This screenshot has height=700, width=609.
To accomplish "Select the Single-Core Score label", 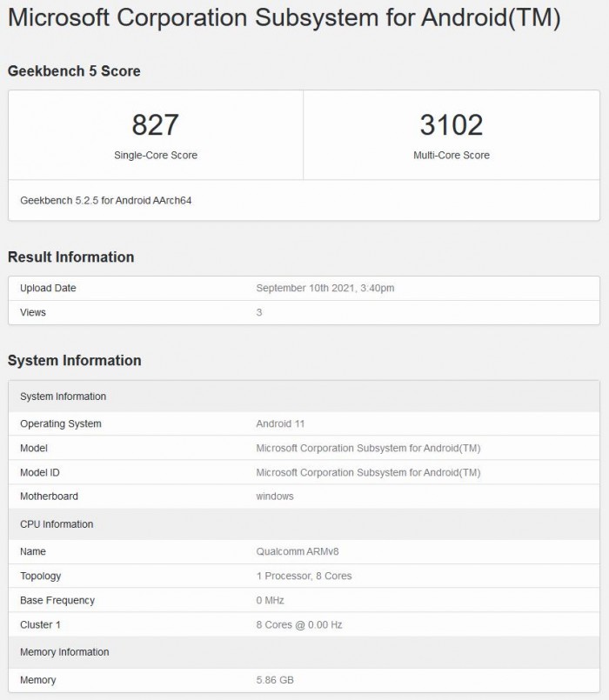I will tap(156, 156).
